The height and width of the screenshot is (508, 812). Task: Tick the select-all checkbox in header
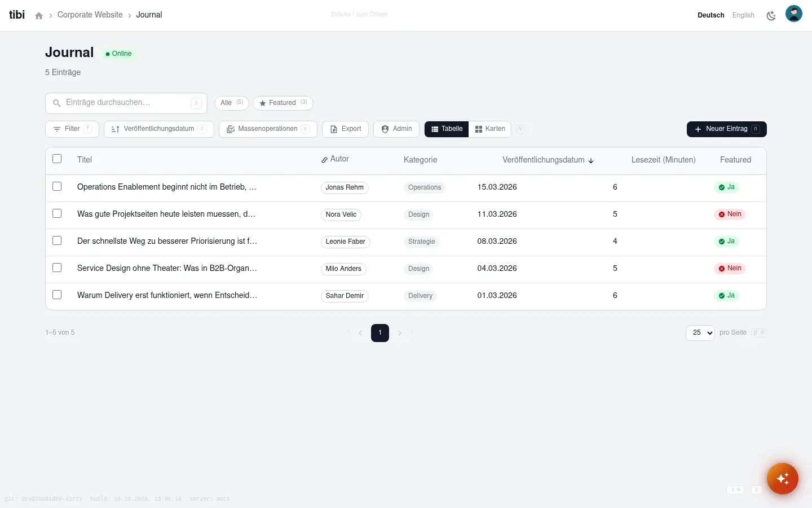(x=57, y=159)
